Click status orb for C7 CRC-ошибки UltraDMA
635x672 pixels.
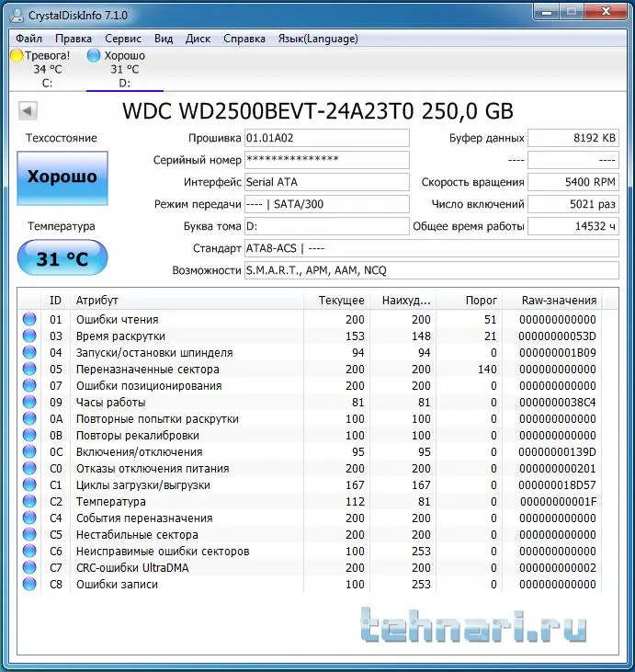click(29, 567)
